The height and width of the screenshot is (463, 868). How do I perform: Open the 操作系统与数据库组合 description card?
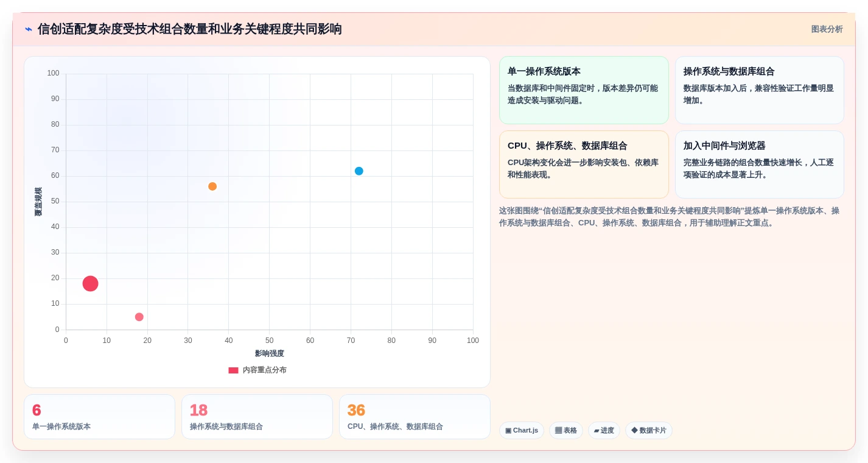click(x=760, y=90)
